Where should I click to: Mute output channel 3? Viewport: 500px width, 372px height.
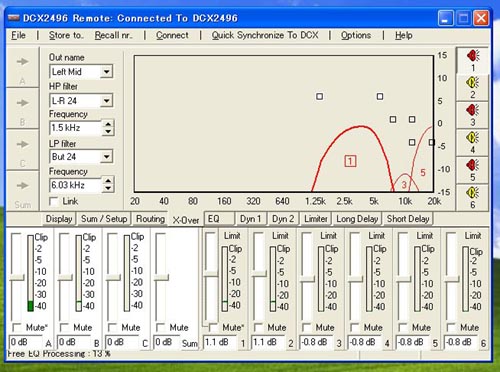point(307,327)
